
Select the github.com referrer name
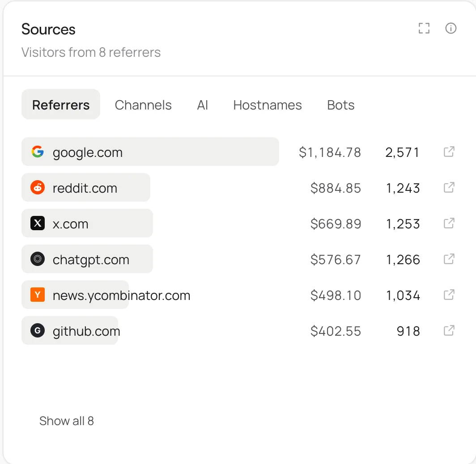(x=86, y=332)
